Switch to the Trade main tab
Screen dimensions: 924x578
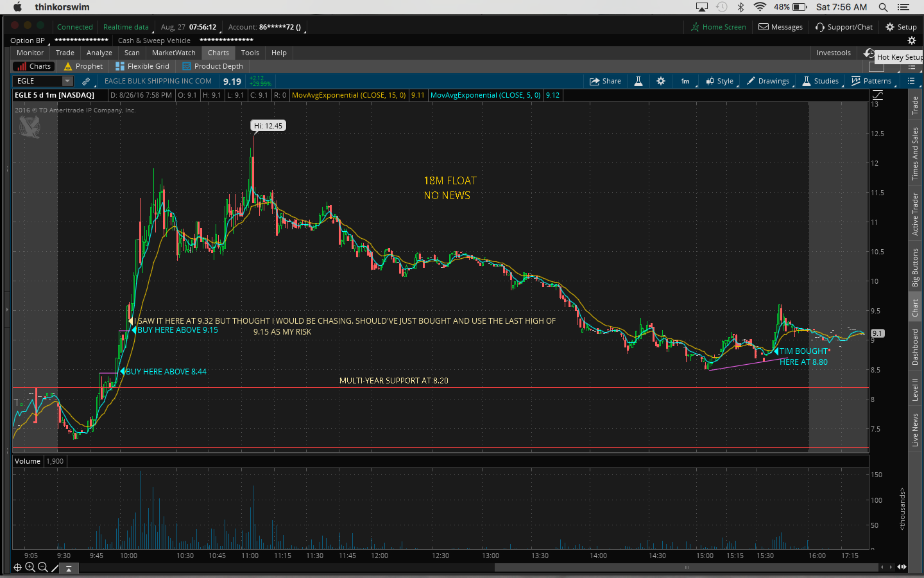point(65,53)
